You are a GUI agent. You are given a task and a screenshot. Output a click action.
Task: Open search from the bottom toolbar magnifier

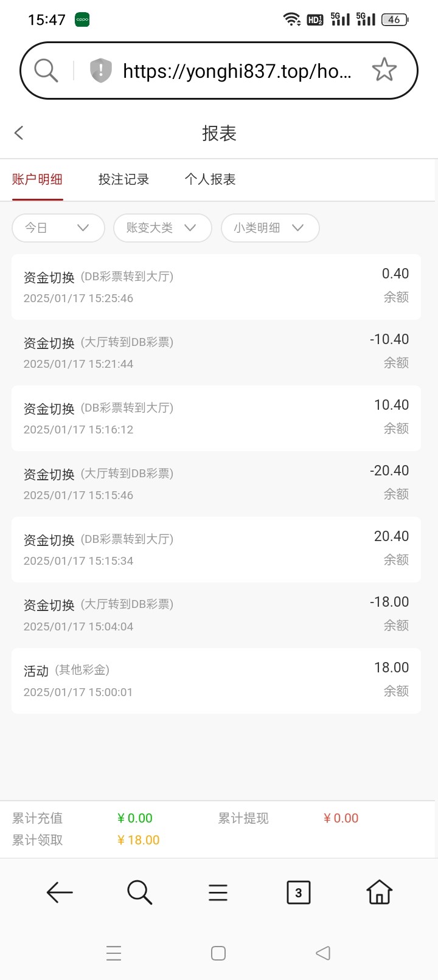(x=139, y=892)
